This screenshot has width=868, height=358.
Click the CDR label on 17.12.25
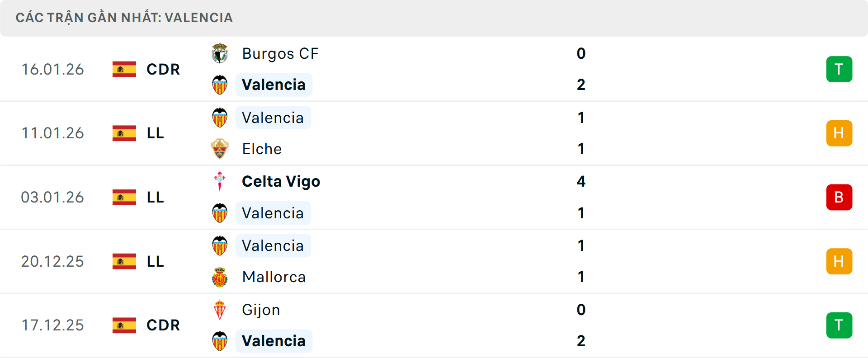coord(163,325)
